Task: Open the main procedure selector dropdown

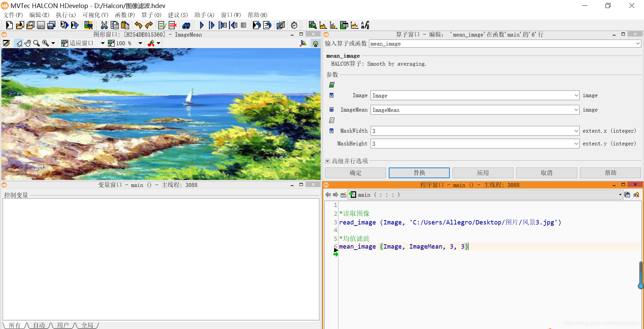Action: point(620,195)
